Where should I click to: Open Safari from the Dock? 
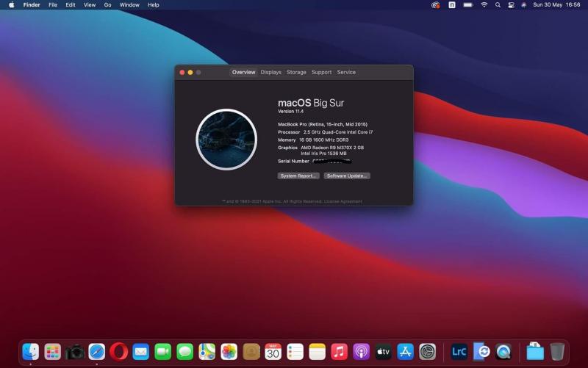(97, 352)
